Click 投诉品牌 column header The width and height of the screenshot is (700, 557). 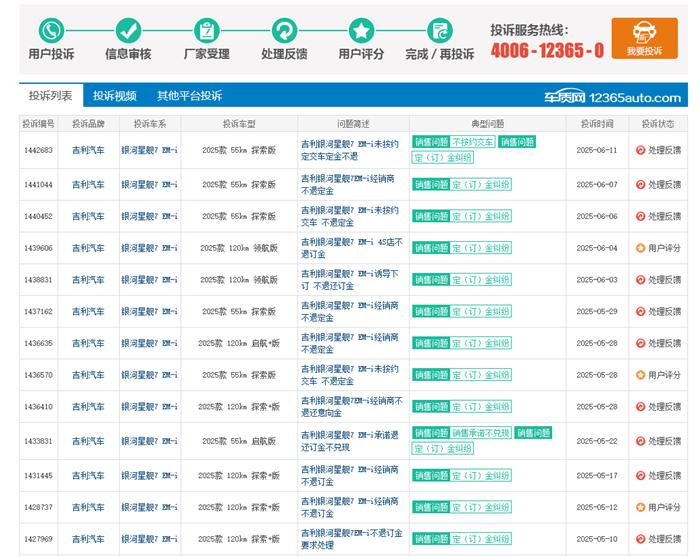click(x=88, y=124)
